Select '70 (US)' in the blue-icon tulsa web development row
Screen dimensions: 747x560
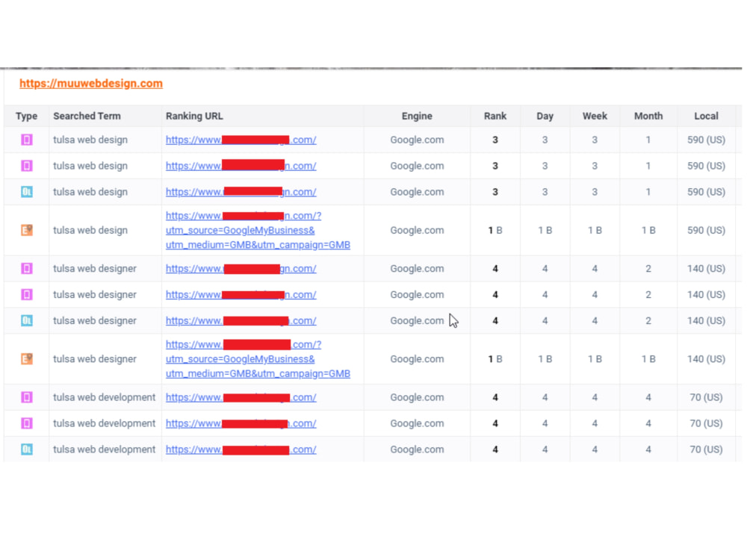tap(706, 449)
